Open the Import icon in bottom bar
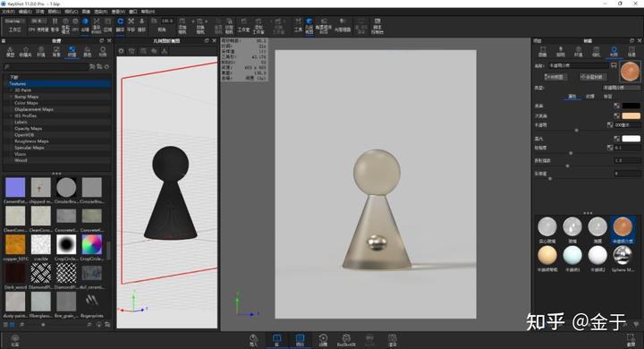The height and width of the screenshot is (349, 644). [x=253, y=340]
